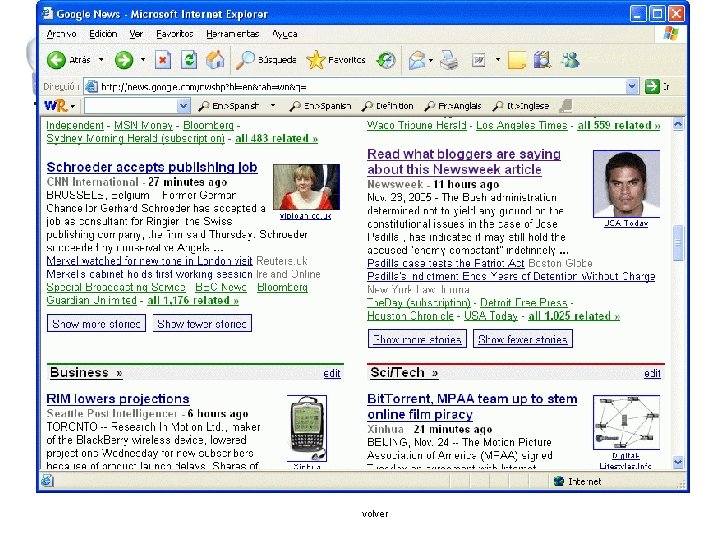Screen dimensions: 720x540
Task: Expand the WR logo dropdown arrow
Action: [73, 107]
